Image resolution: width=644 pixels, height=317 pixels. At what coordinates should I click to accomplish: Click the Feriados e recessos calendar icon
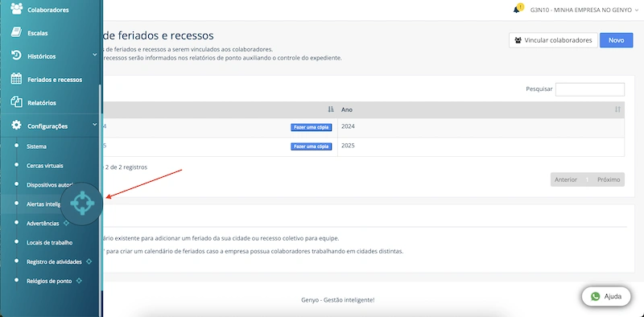pos(16,79)
